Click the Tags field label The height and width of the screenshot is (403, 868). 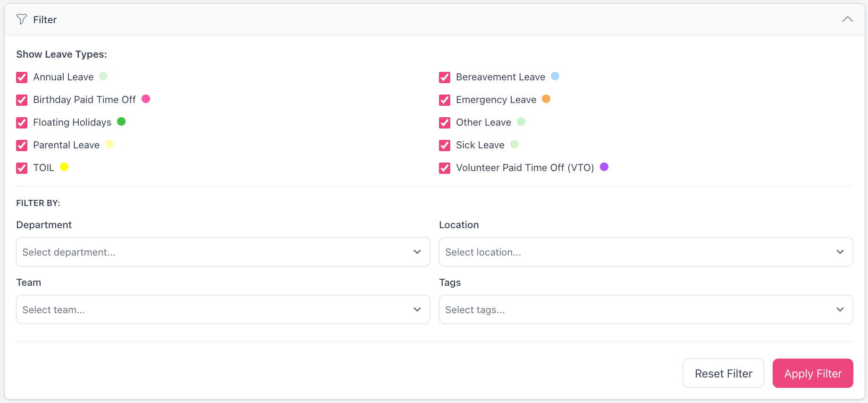[x=450, y=283]
